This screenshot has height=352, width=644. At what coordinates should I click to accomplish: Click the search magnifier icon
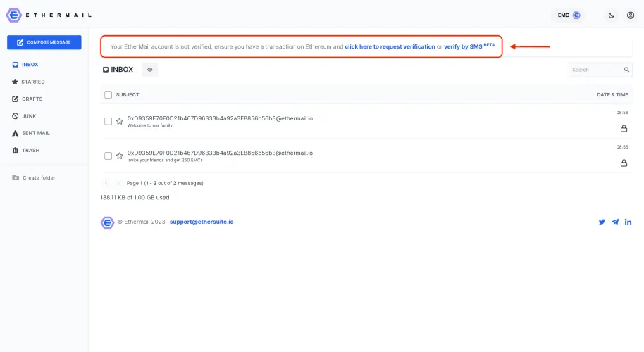pyautogui.click(x=626, y=70)
